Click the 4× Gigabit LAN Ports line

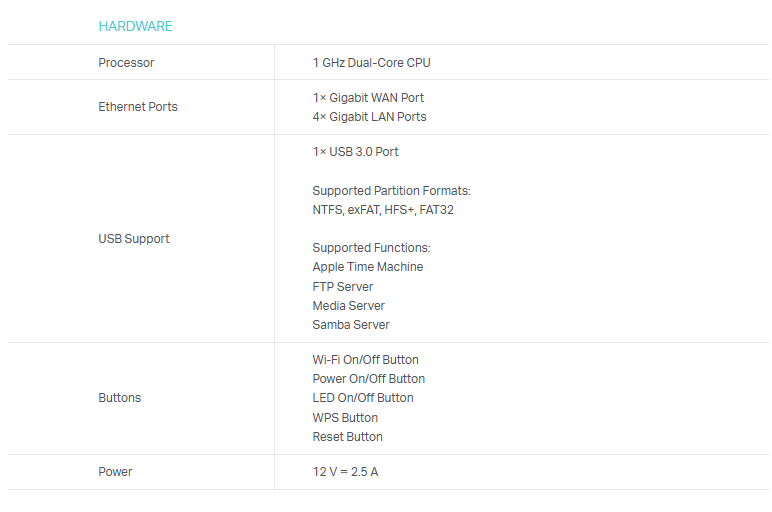pos(369,117)
